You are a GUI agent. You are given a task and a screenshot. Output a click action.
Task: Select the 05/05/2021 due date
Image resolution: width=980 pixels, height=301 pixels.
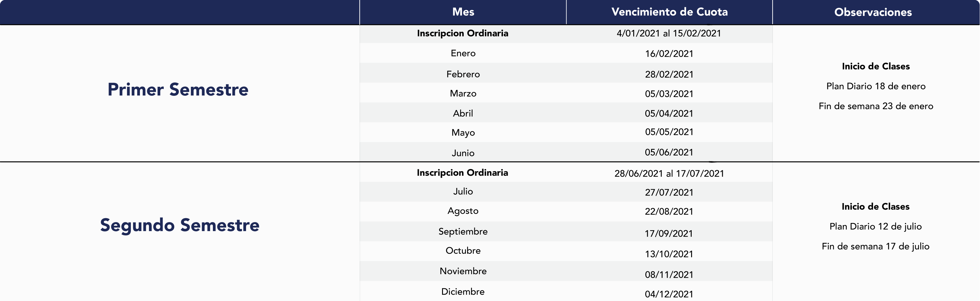click(669, 132)
